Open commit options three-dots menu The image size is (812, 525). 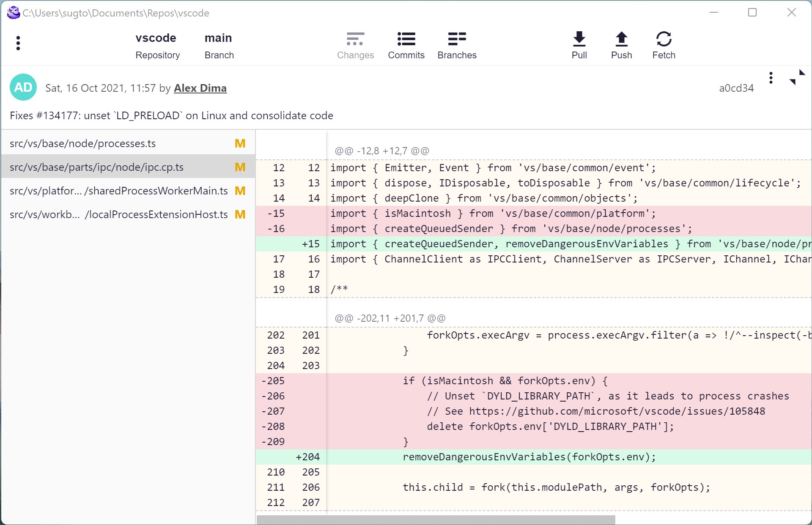(x=771, y=78)
